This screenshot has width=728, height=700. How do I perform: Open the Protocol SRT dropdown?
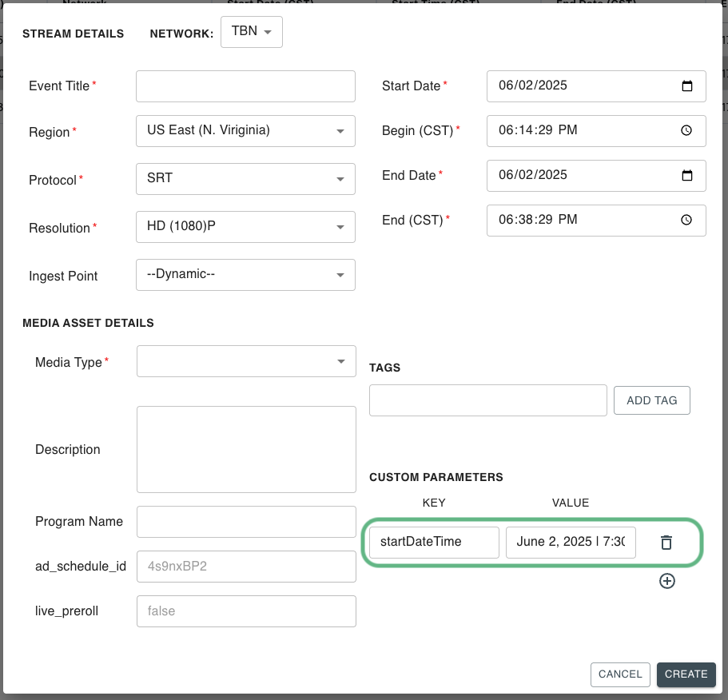coord(245,179)
